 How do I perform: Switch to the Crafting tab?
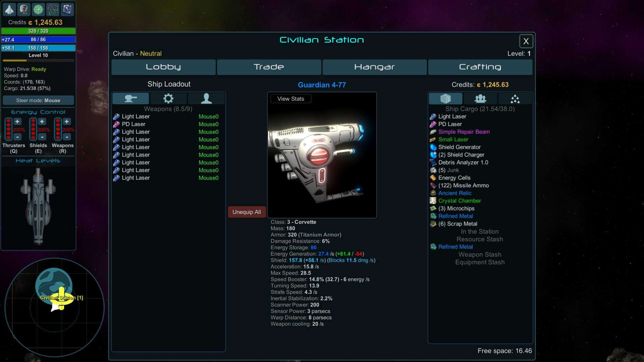pyautogui.click(x=479, y=66)
